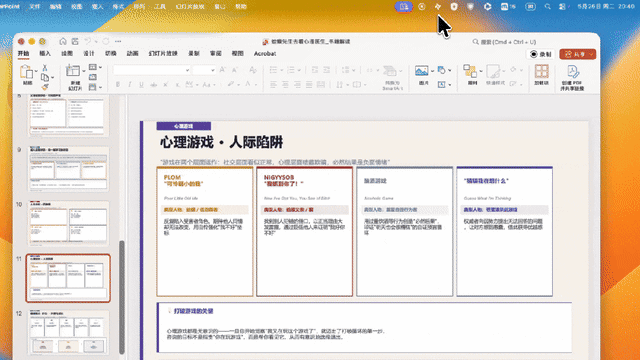Click the font color swatch

coord(248,84)
